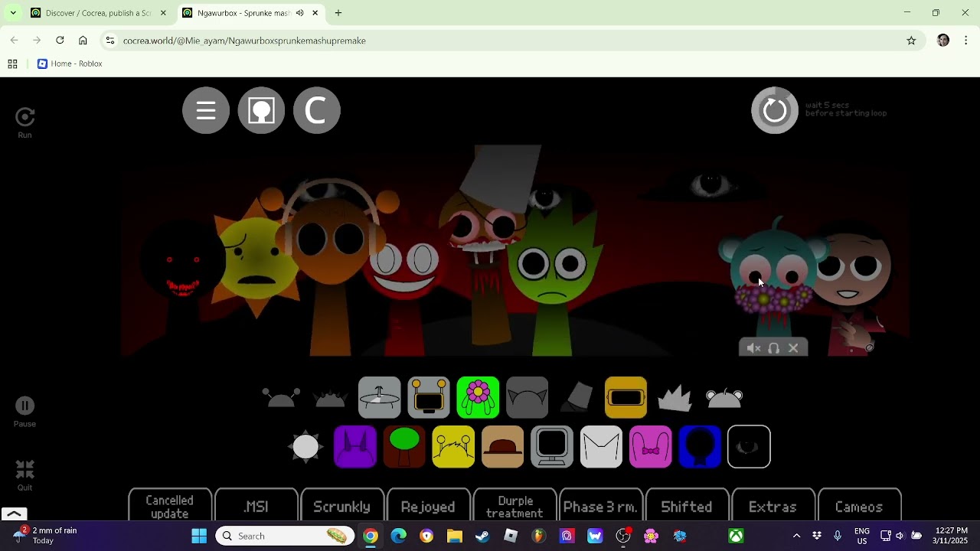Screen dimensions: 980x551
Task: Select the dark gray cat ears icon
Action: 528,397
